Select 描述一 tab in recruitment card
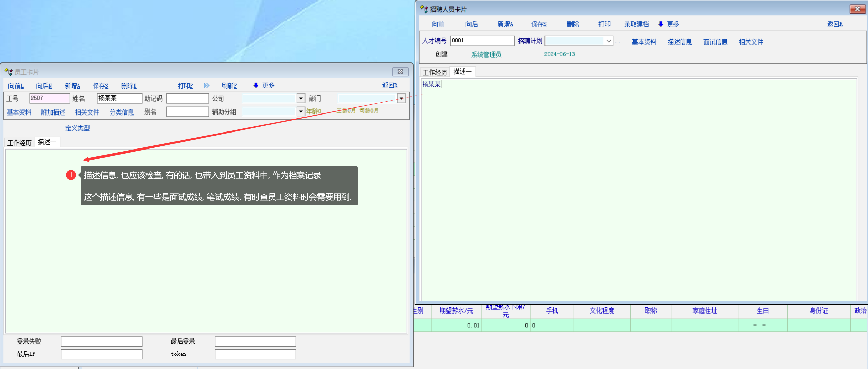The width and height of the screenshot is (868, 369). pyautogui.click(x=462, y=72)
